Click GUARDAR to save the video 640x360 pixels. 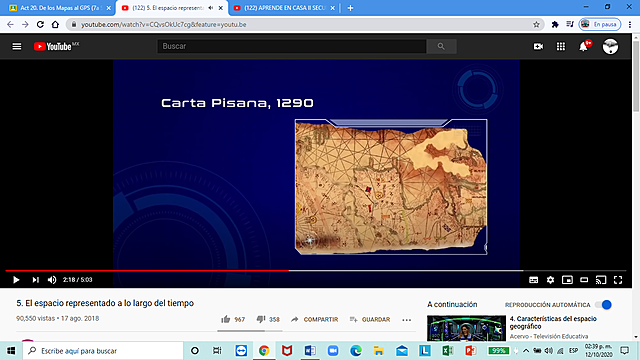coord(370,320)
